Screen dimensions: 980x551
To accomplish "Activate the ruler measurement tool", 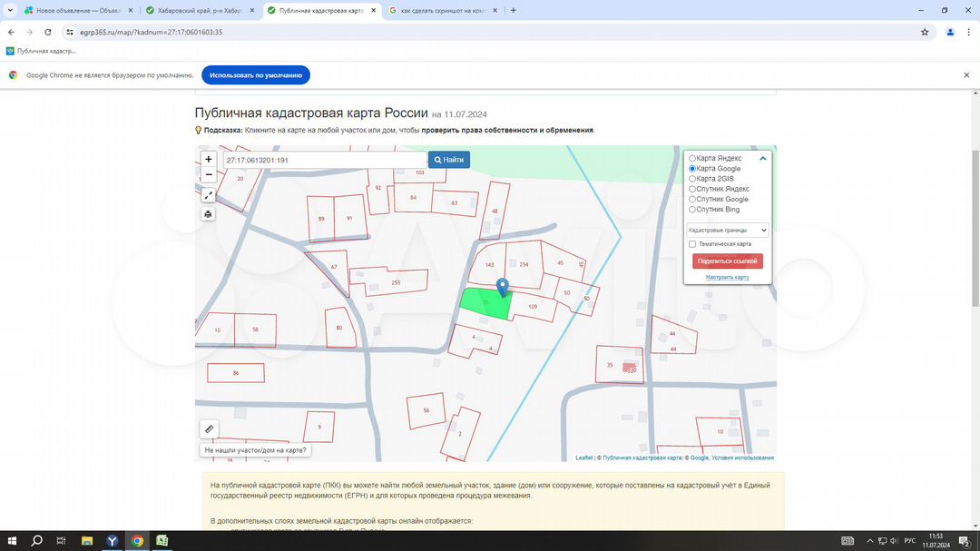I will 209,428.
